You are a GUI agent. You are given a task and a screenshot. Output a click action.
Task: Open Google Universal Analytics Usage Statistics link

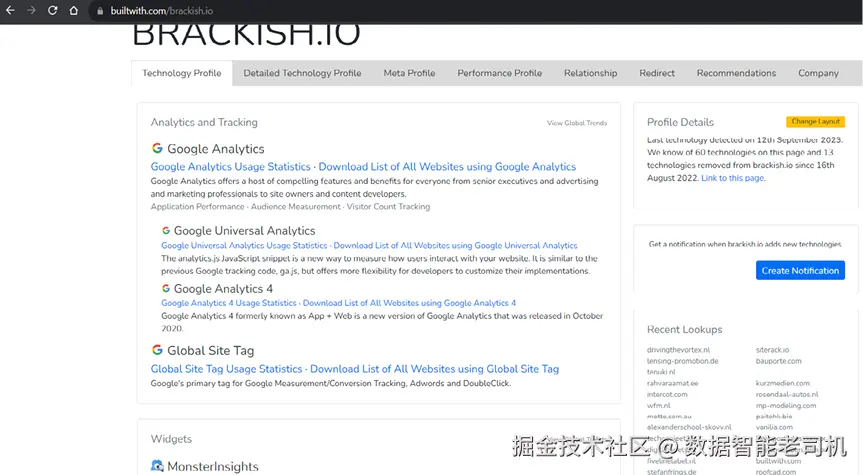(244, 245)
